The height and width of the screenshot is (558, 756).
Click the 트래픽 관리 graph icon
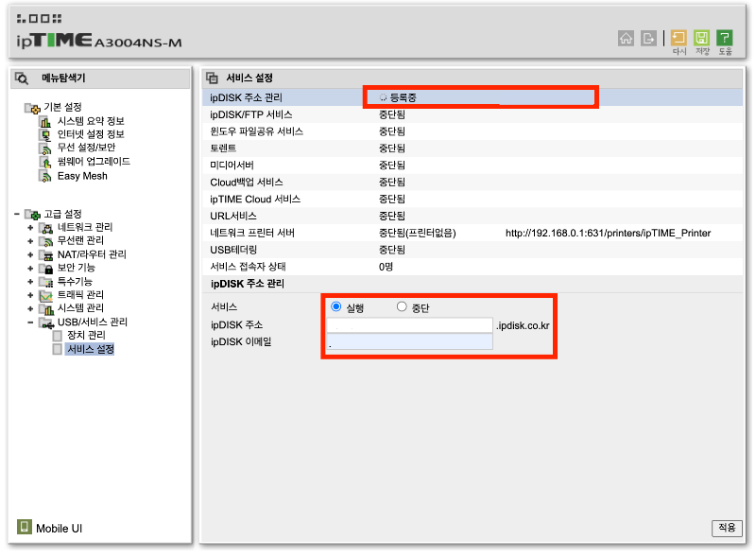pyautogui.click(x=46, y=295)
